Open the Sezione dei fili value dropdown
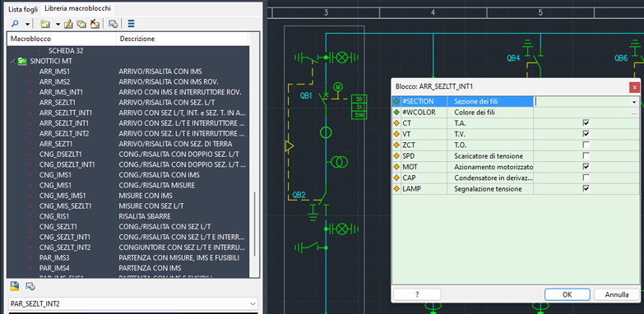This screenshot has height=314, width=644. pyautogui.click(x=635, y=101)
